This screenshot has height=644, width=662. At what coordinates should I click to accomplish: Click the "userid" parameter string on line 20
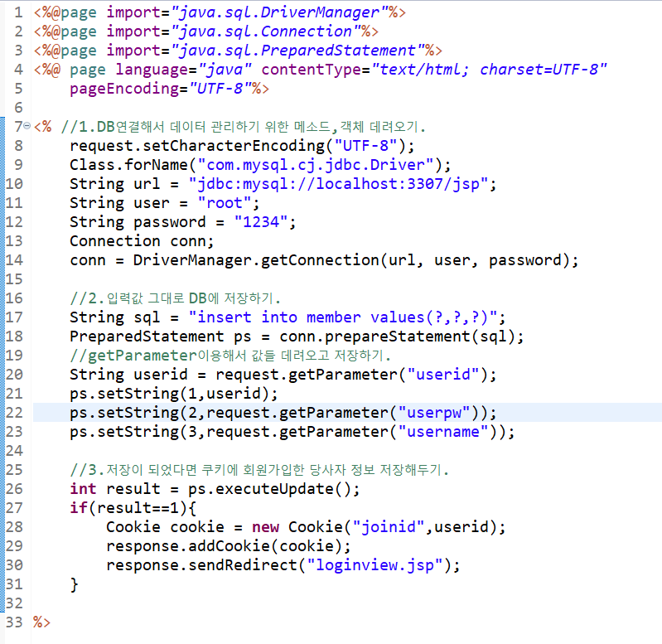pyautogui.click(x=443, y=375)
